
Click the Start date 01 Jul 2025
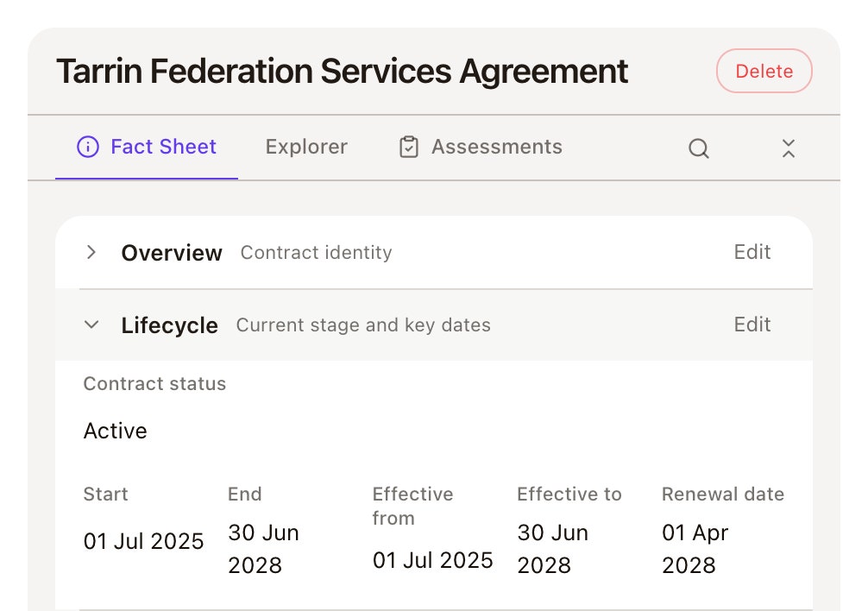pyautogui.click(x=143, y=541)
